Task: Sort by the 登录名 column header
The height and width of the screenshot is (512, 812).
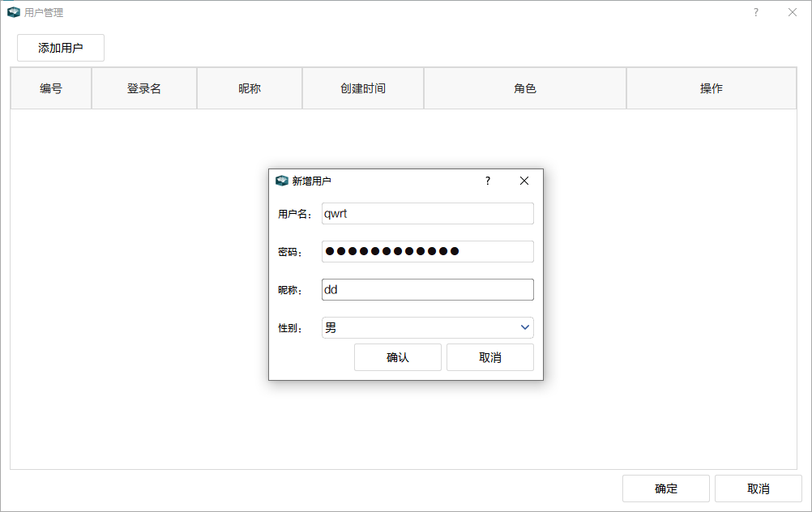Action: coord(144,88)
